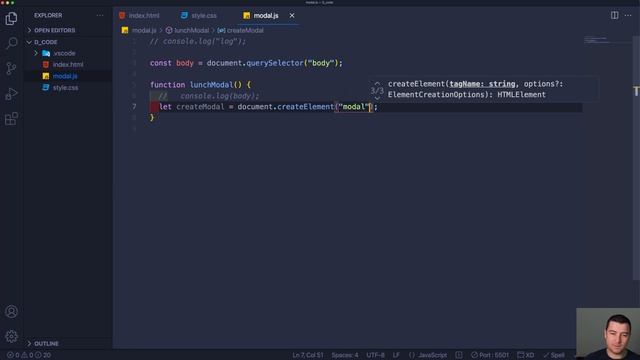640x360 pixels.
Task: Open the Explorer view in activity bar
Action: click(x=11, y=18)
